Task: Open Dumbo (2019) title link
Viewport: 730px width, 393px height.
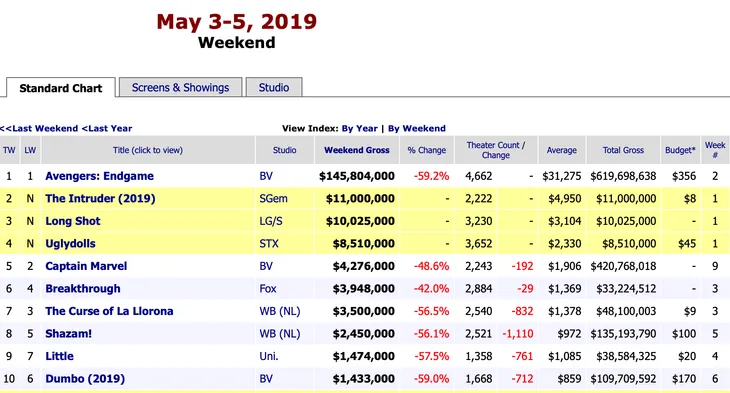Action: (x=85, y=379)
